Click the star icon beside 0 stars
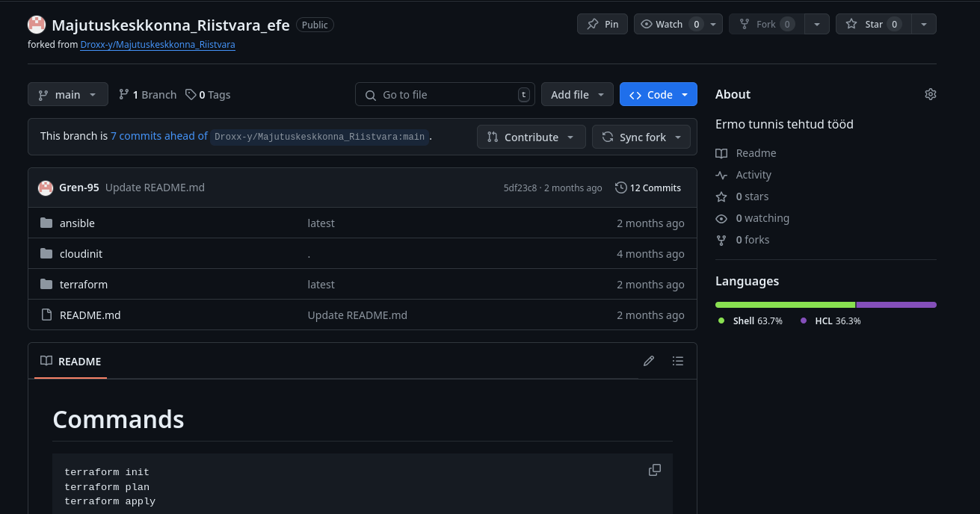980x514 pixels. [721, 196]
